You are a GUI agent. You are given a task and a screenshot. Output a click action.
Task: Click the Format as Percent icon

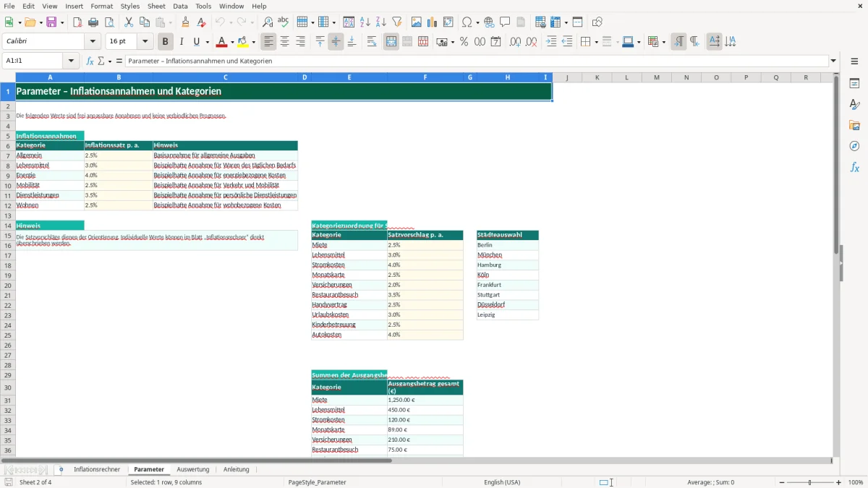[x=464, y=42]
